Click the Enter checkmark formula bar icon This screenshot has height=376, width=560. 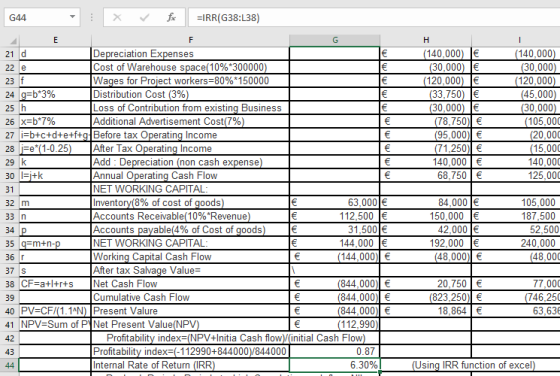[x=144, y=17]
